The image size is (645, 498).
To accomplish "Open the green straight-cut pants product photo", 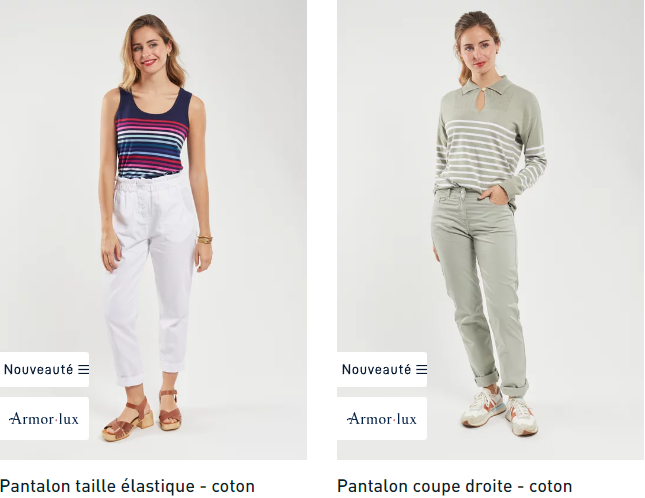I will tap(491, 229).
